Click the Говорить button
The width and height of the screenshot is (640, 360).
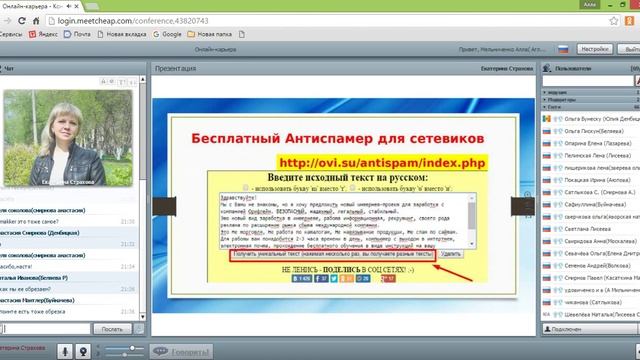[x=181, y=351]
